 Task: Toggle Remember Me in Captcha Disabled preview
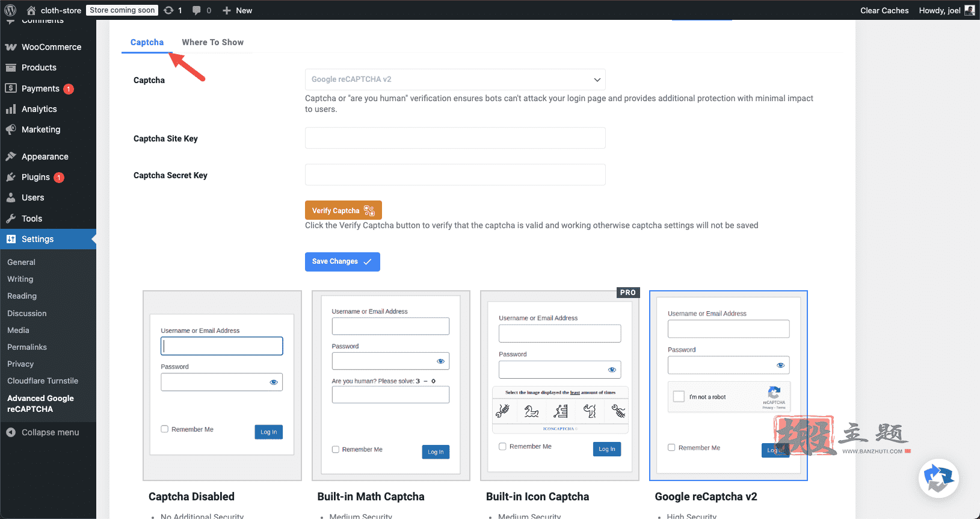tap(164, 429)
